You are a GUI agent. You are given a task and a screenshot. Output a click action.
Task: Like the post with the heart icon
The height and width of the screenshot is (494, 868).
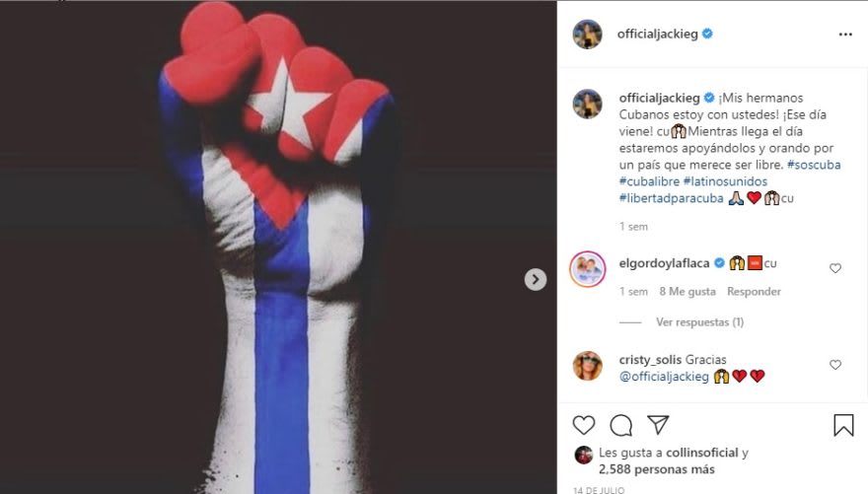pos(584,425)
